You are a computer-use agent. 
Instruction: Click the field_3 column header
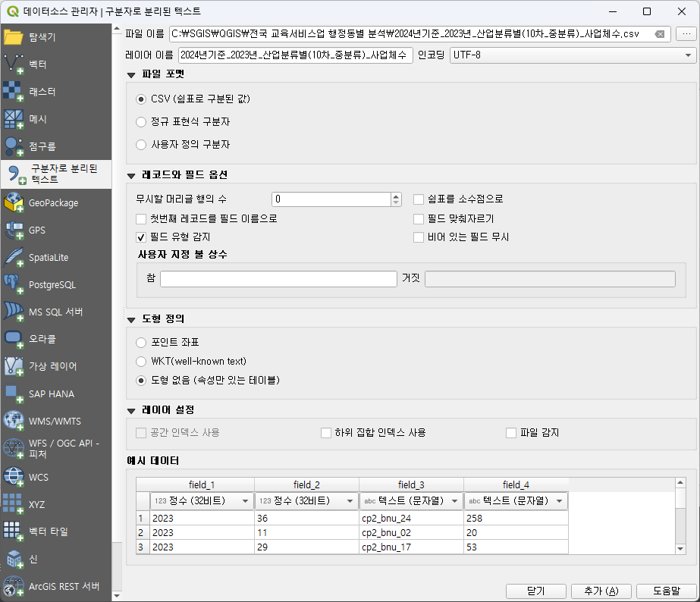(x=411, y=484)
